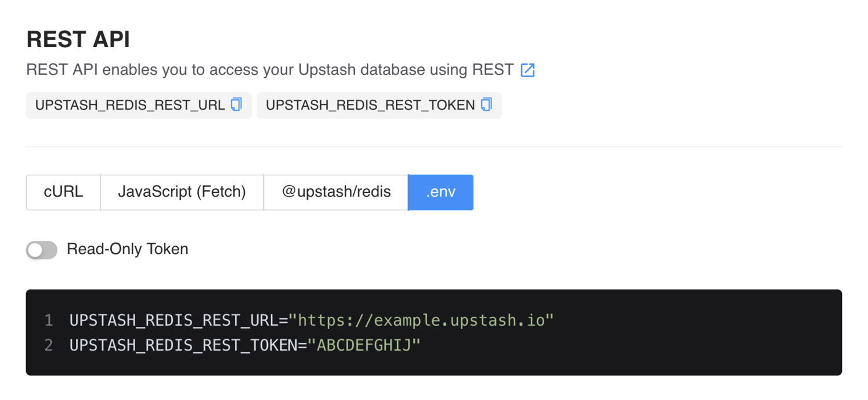This screenshot has height=400, width=868.
Task: Open the JavaScript (Fetch) tab
Action: click(182, 192)
